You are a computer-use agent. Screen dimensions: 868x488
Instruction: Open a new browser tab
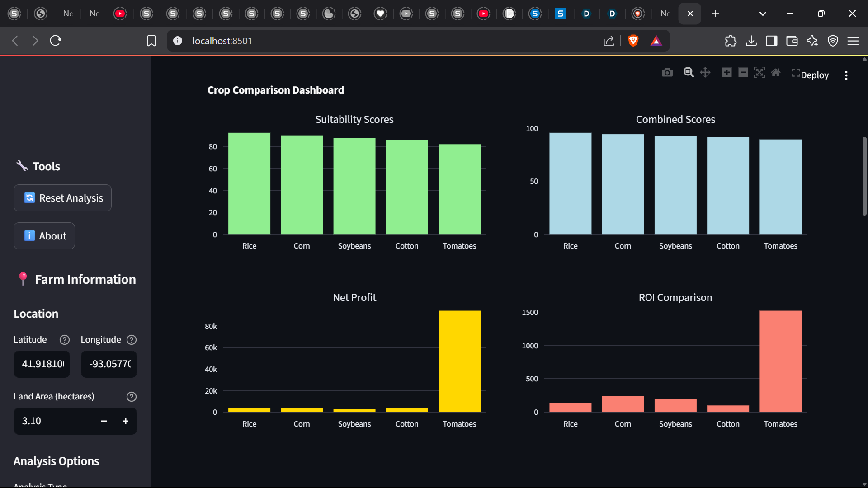pyautogui.click(x=715, y=14)
